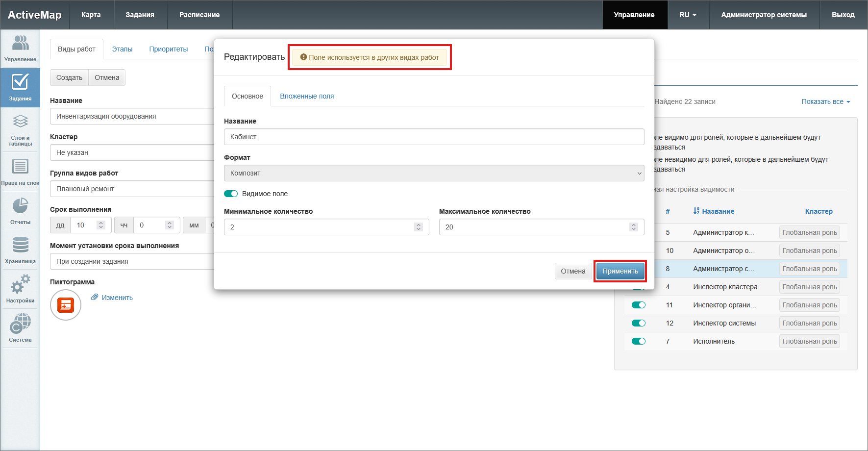Viewport: 868px width, 451px height.
Task: Switch to the Вложенные поля tab
Action: pyautogui.click(x=307, y=96)
